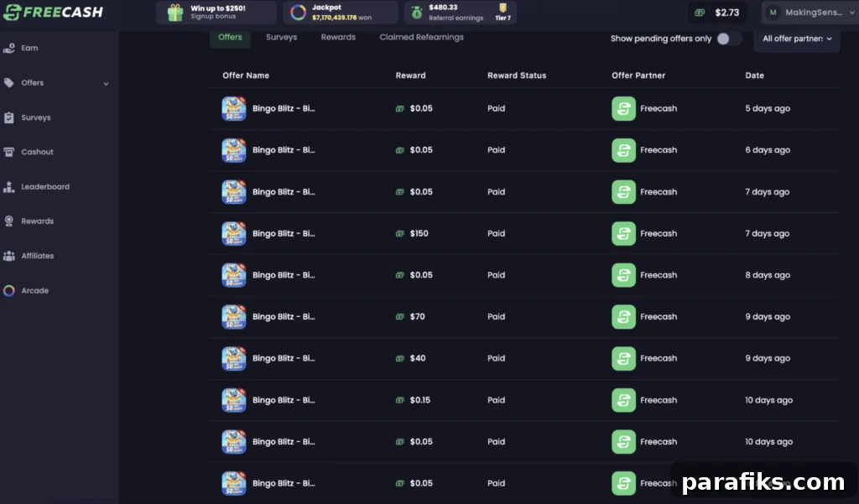Click the Tier 7 badge icon
Viewport: 859px width, 504px height.
pos(503,8)
